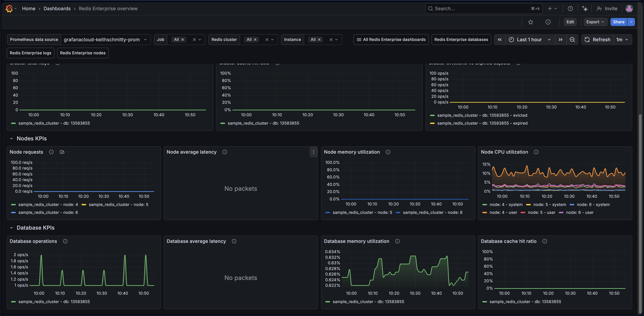Image resolution: width=644 pixels, height=316 pixels.
Task: Click the Share button
Action: click(x=619, y=22)
